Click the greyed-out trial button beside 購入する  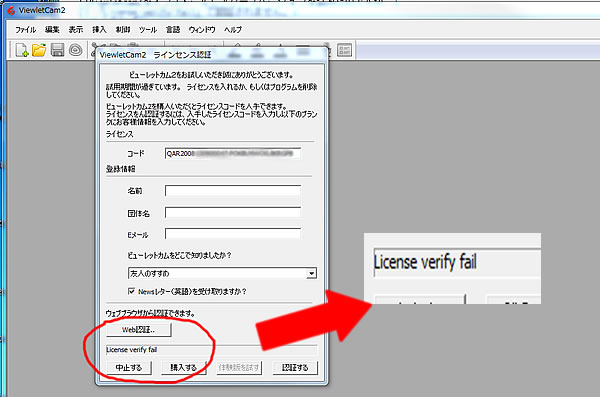coord(239,368)
